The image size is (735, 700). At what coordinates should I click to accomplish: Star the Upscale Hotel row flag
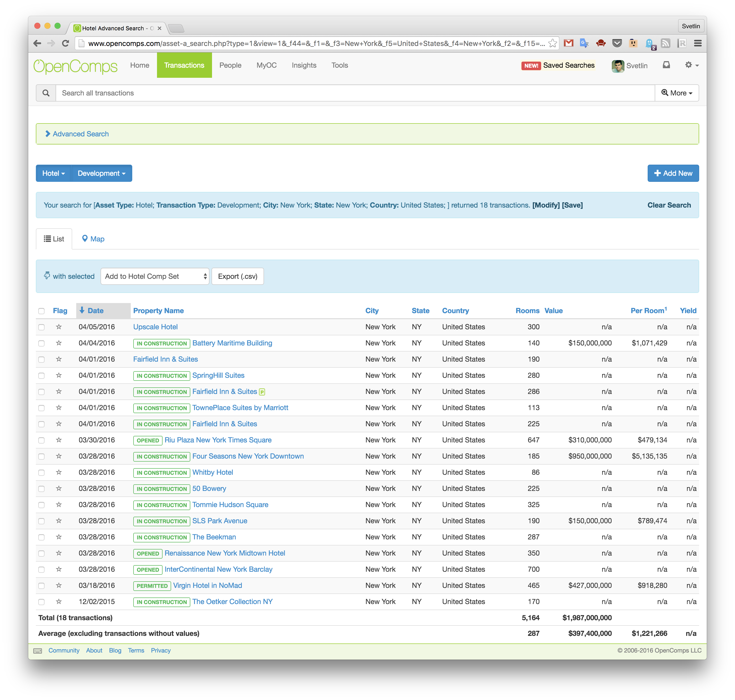59,327
